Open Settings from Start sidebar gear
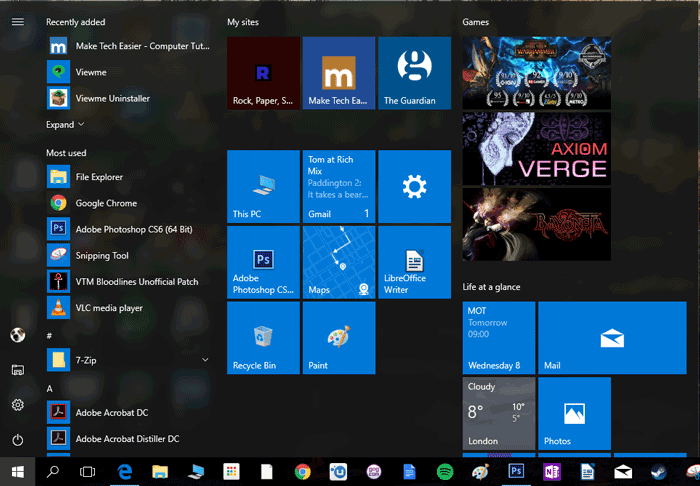700x486 pixels. click(x=18, y=405)
